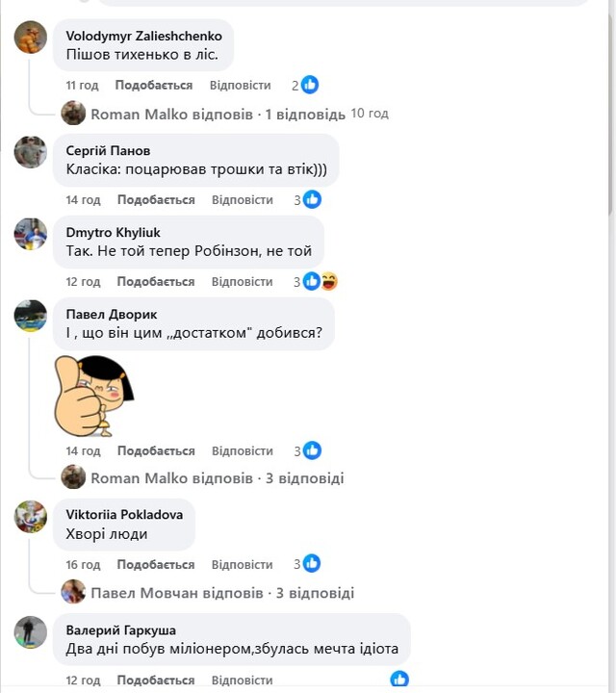Click Dmytro Khyliuk's profile avatar
616x693 pixels.
(31, 234)
